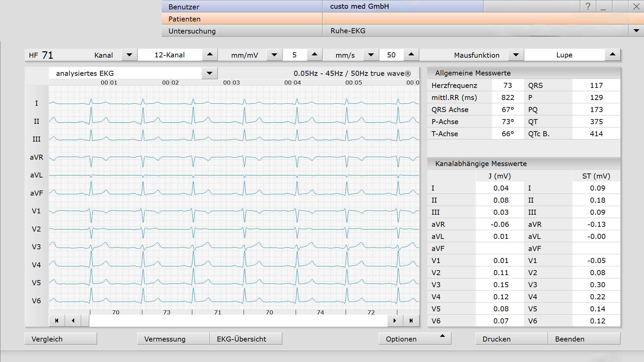Image resolution: width=644 pixels, height=362 pixels.
Task: Increase mm/s speed with up arrow
Action: click(411, 55)
